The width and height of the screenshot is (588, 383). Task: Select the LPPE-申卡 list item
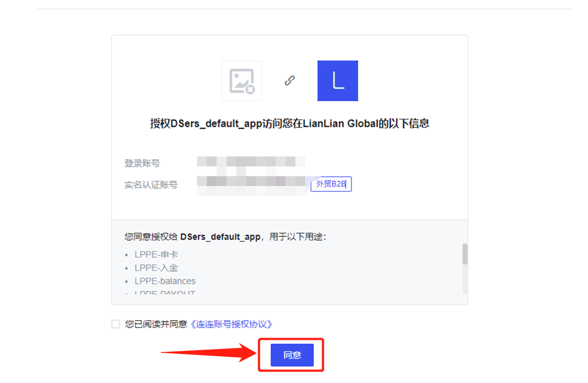click(156, 254)
